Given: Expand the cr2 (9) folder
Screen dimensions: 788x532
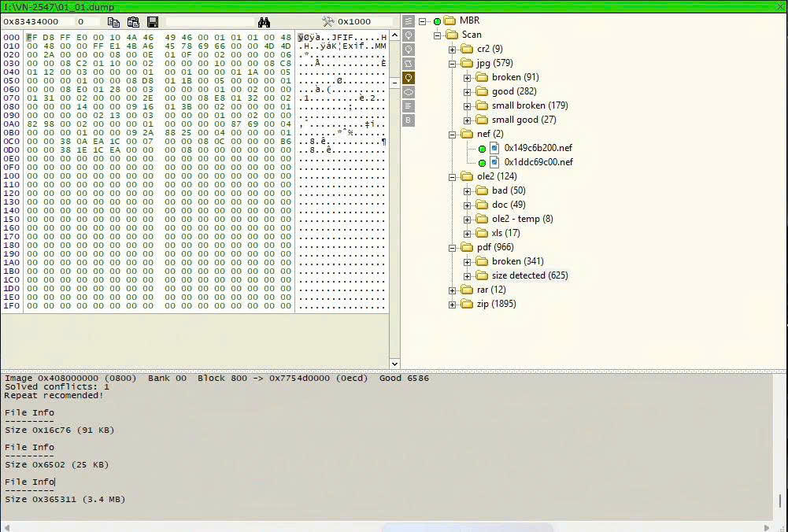Looking at the screenshot, I should click(453, 50).
